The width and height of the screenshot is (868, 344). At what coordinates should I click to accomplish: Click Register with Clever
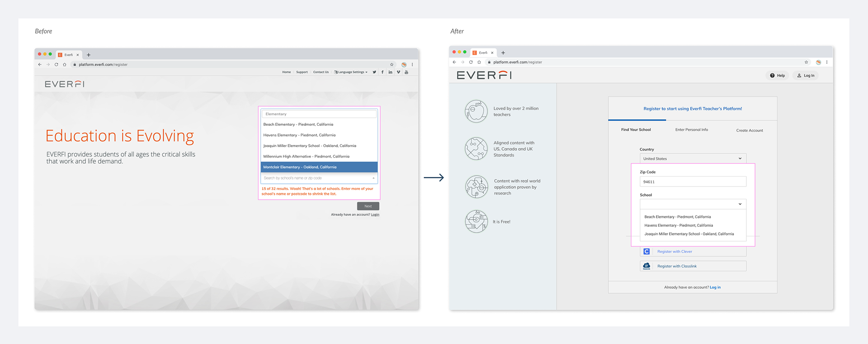pyautogui.click(x=693, y=252)
